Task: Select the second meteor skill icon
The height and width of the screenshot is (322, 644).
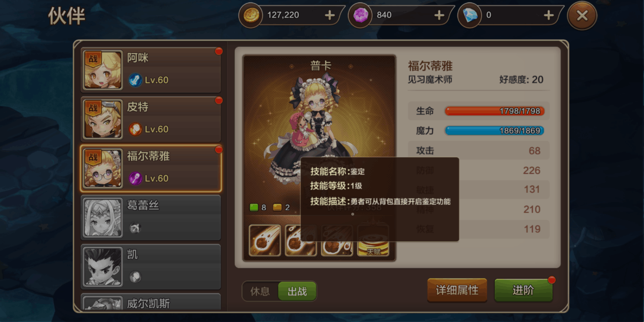Action: coord(301,240)
